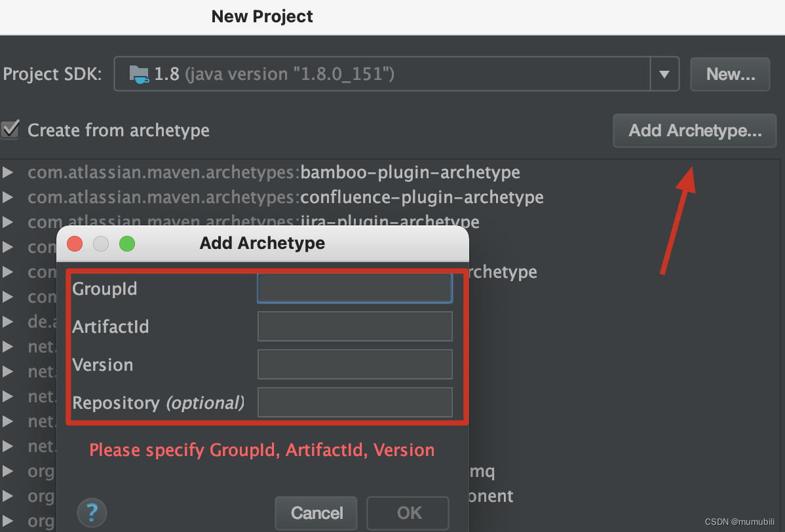Screen dimensions: 785x532
Task: Click the green zoom button of Add Archetype dialog
Action: 127,243
